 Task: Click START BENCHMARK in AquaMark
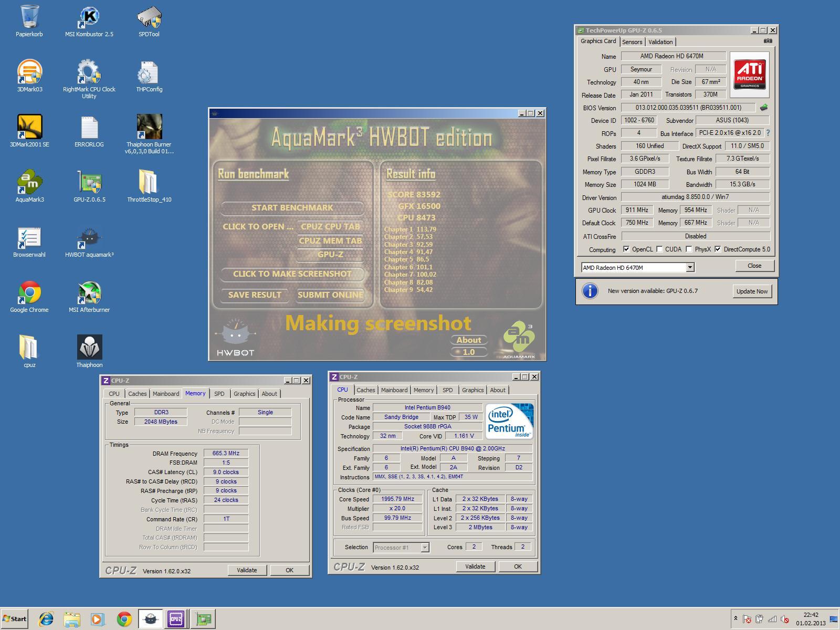click(x=292, y=208)
